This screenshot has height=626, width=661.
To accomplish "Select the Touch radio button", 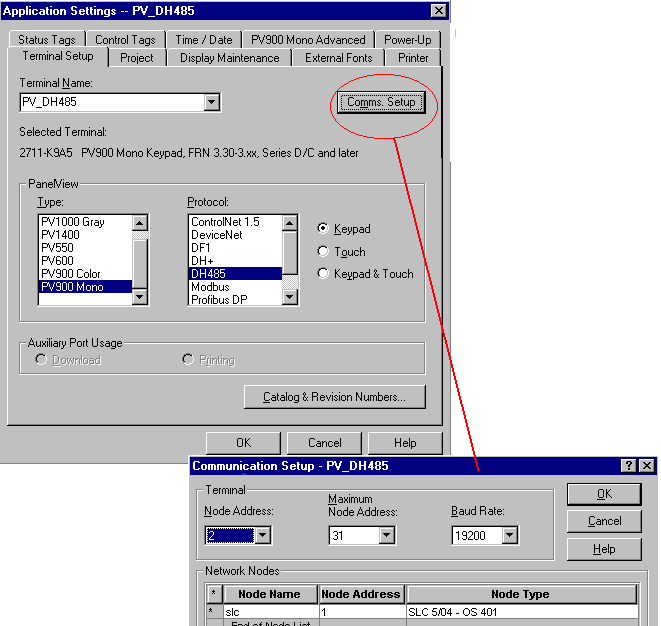I will pyautogui.click(x=323, y=252).
